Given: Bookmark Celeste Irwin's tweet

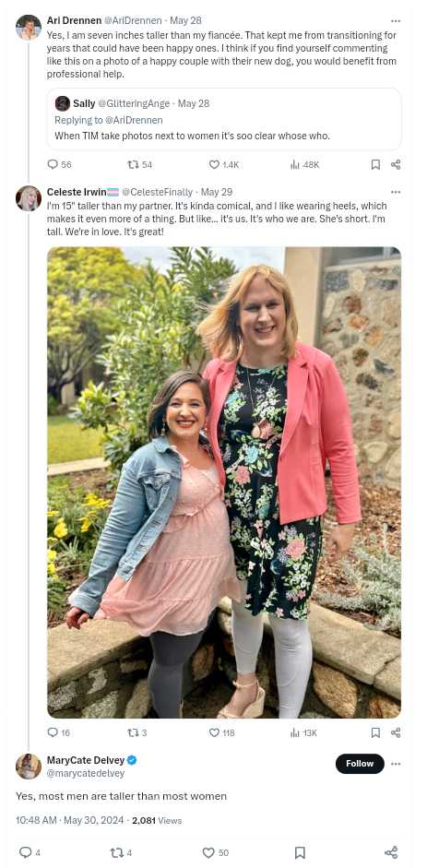Looking at the screenshot, I should click(x=375, y=732).
